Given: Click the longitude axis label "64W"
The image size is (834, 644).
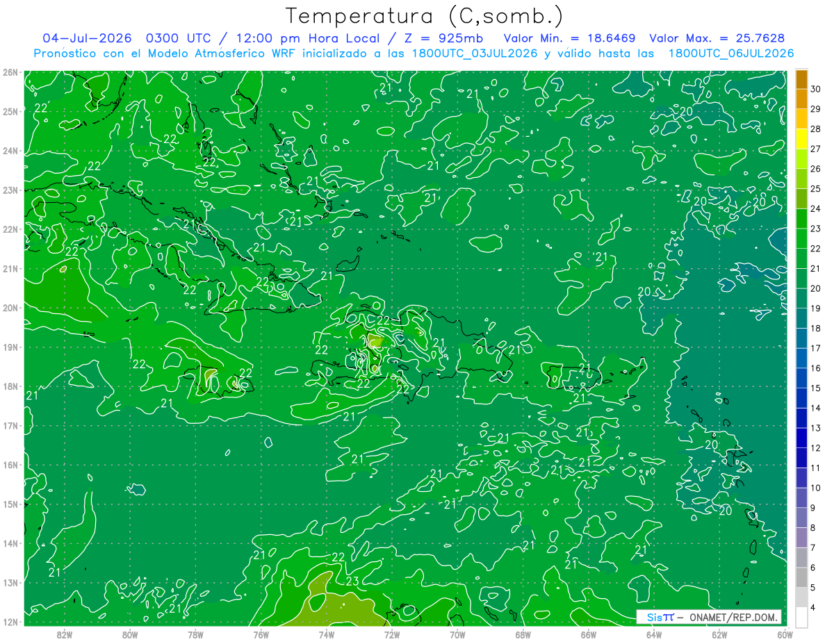Looking at the screenshot, I should tap(653, 634).
